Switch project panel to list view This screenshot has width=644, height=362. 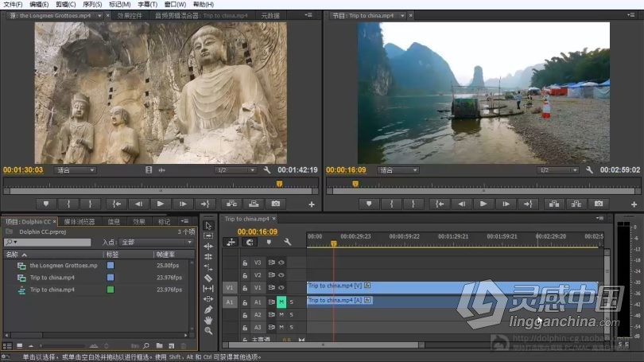(7, 346)
